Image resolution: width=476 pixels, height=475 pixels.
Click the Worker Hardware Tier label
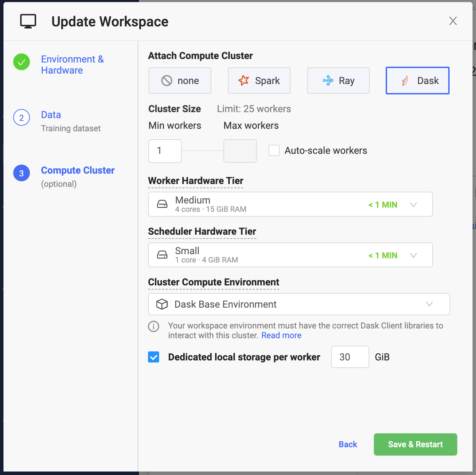click(196, 181)
